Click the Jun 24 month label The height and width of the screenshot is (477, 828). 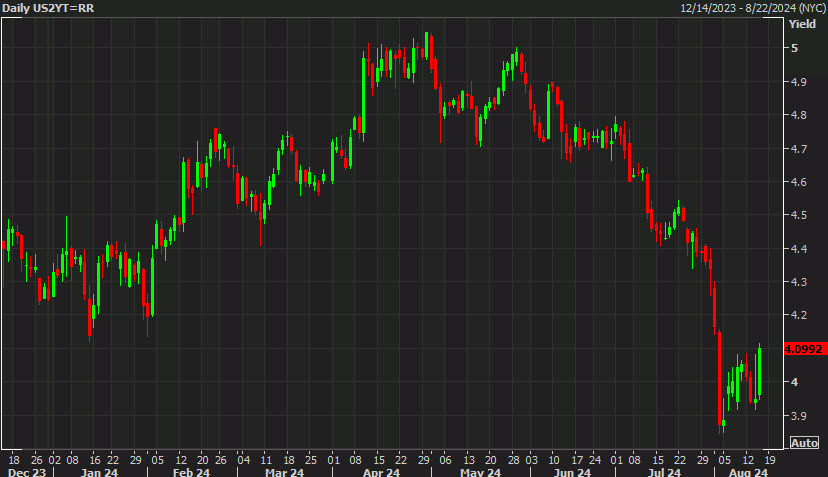572,472
